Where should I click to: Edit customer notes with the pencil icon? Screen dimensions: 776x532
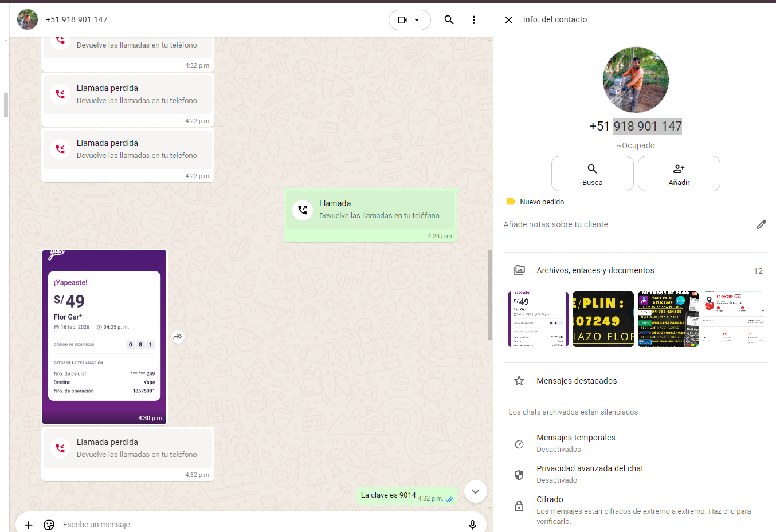761,224
